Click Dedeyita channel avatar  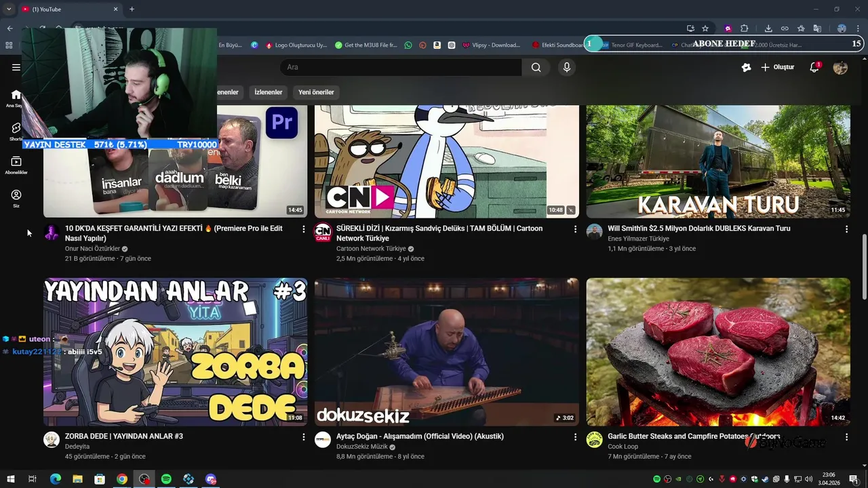(x=52, y=439)
